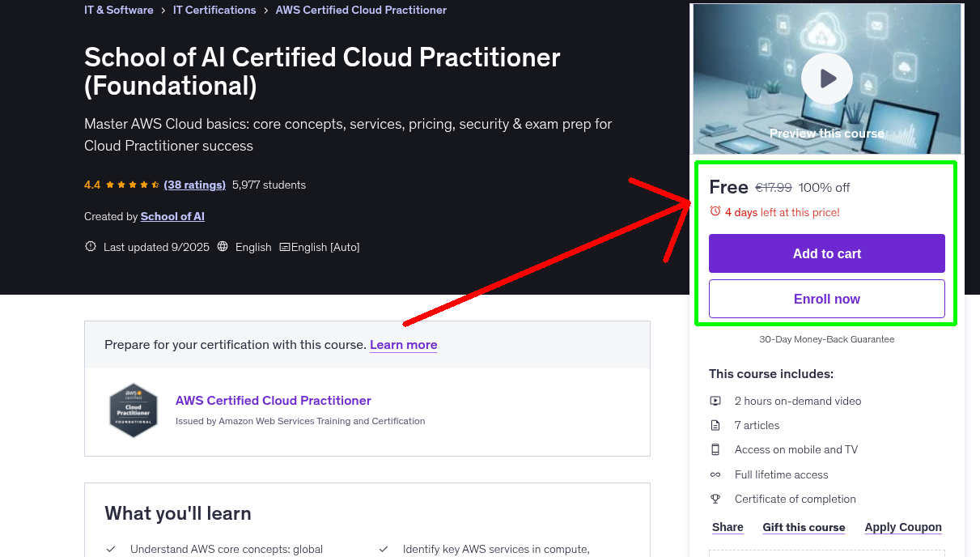Click the Add to cart button
980x557 pixels.
[x=826, y=253]
